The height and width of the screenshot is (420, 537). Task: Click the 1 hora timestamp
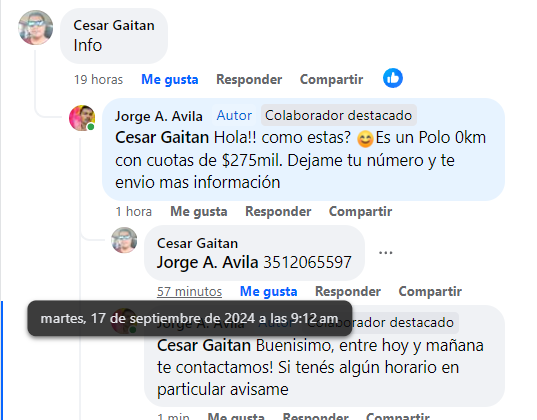tap(134, 211)
